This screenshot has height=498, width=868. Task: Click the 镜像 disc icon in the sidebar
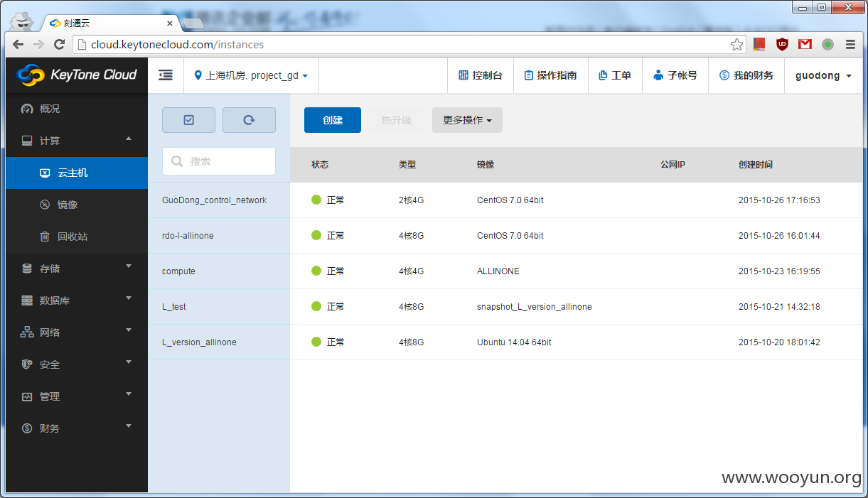(x=44, y=205)
